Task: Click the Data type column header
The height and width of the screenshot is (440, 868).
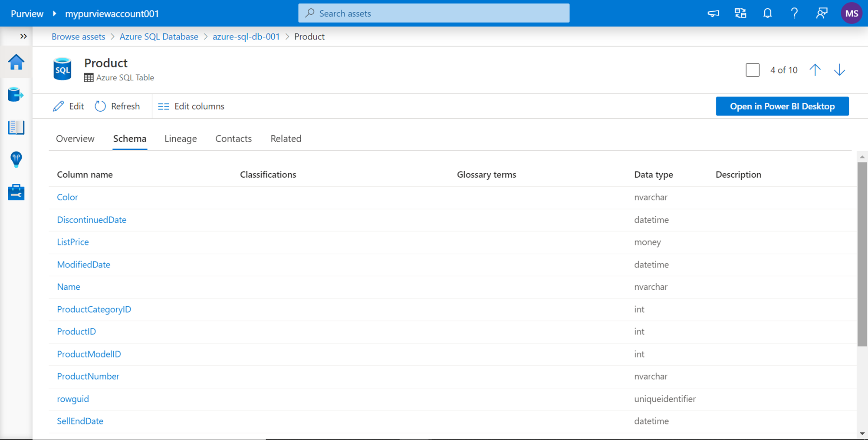Action: point(654,175)
